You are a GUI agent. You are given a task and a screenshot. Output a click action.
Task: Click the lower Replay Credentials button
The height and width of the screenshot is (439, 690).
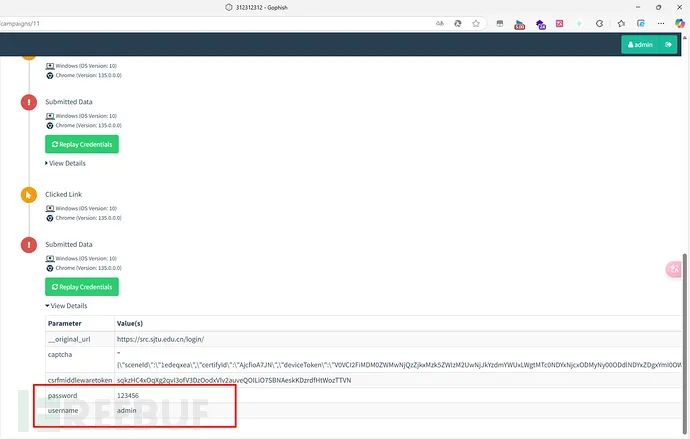click(82, 287)
